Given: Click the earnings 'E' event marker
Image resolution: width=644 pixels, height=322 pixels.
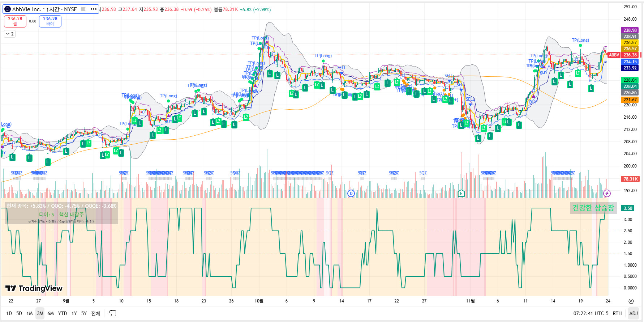Looking at the screenshot, I should [x=461, y=193].
